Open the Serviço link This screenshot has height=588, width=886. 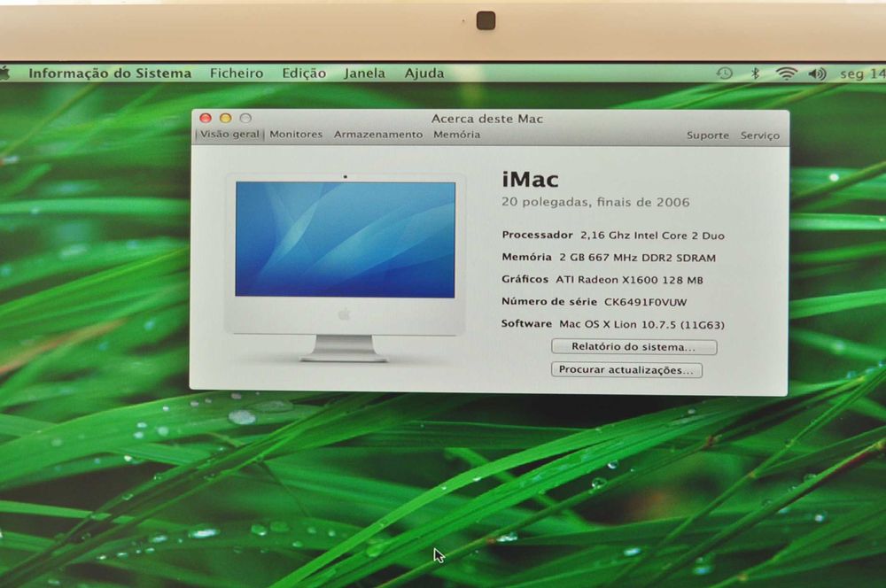pos(760,135)
